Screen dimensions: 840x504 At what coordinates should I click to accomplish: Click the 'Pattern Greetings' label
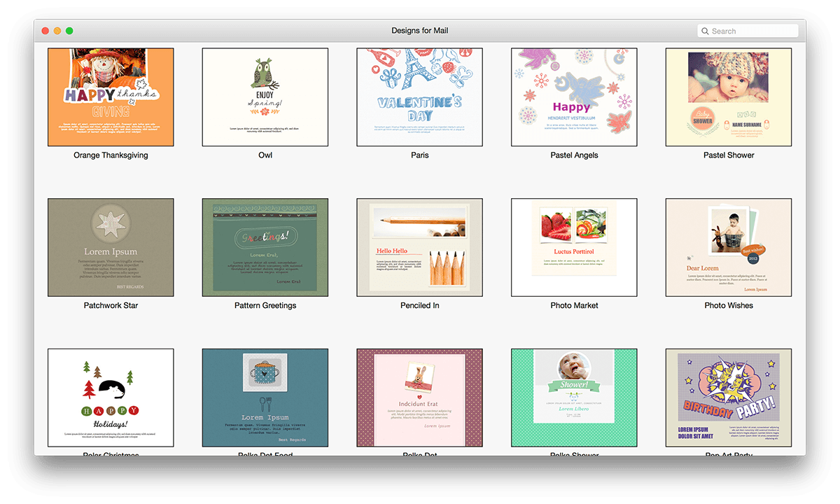click(265, 306)
